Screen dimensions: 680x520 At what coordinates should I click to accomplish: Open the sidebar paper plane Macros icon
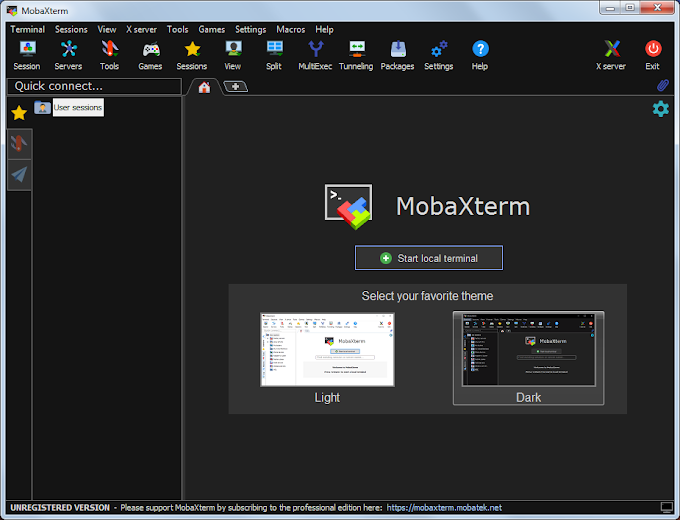19,174
